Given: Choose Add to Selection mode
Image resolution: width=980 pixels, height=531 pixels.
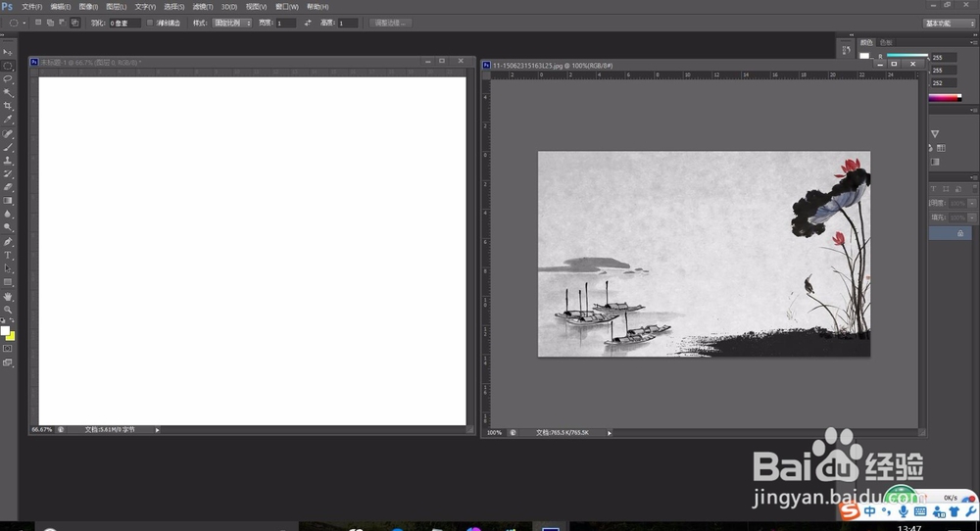Looking at the screenshot, I should pos(50,23).
